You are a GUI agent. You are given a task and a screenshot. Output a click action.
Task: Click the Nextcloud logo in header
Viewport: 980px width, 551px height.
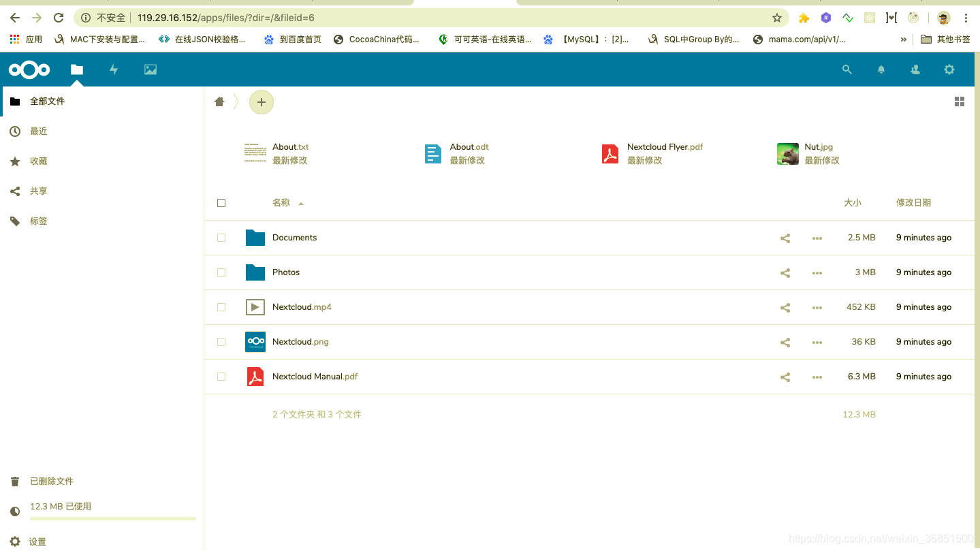[x=29, y=69]
